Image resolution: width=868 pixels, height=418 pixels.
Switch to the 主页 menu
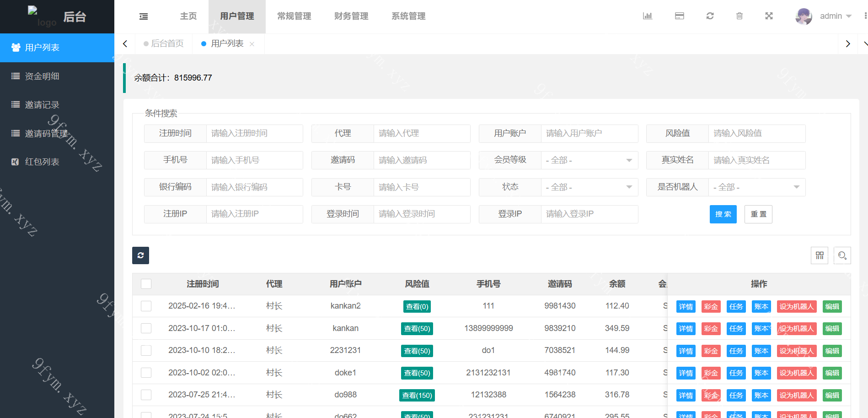coord(188,16)
